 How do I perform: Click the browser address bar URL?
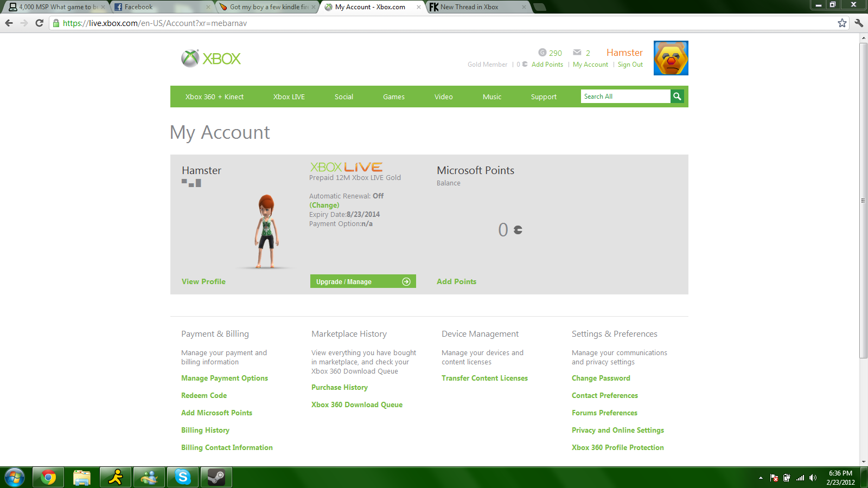pyautogui.click(x=155, y=23)
